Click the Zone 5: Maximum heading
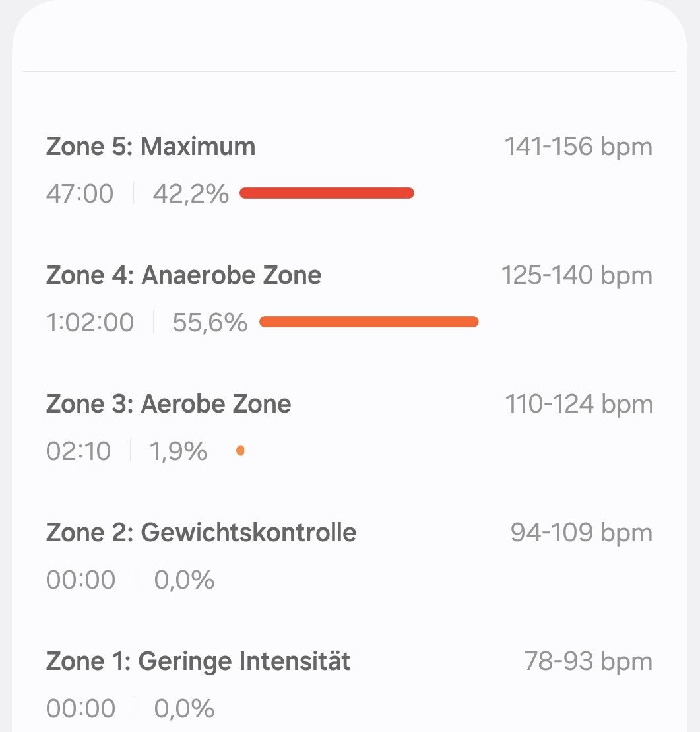 point(150,147)
